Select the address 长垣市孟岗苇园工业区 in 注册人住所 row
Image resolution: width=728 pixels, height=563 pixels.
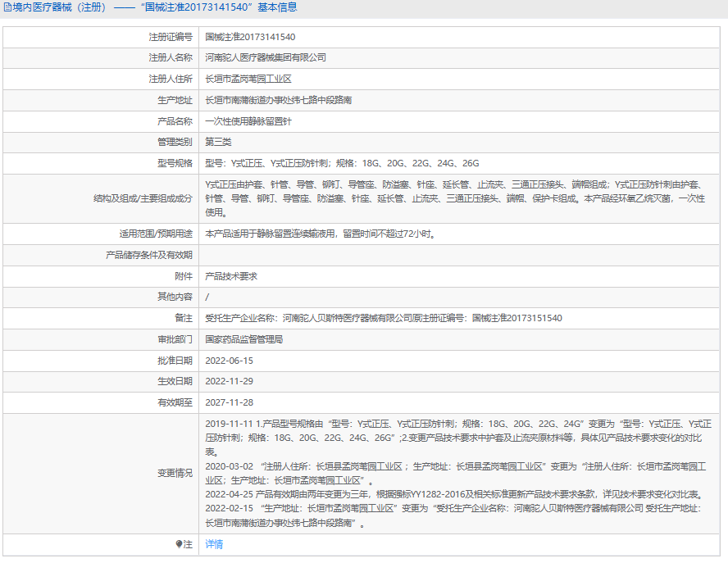click(248, 79)
